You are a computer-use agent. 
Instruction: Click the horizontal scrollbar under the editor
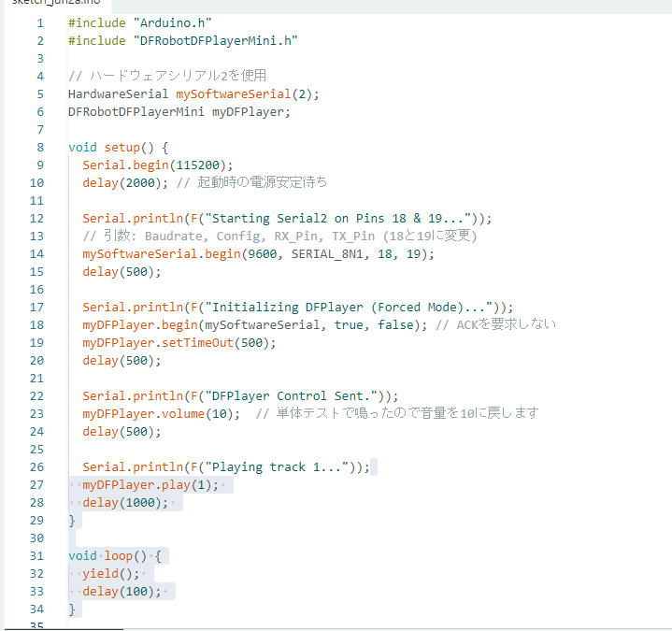point(64,629)
